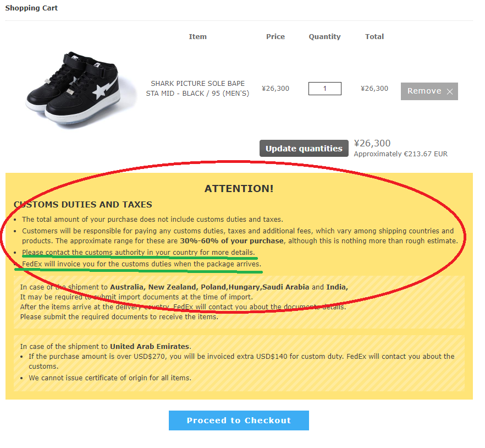Click the contact customs authority line

[x=138, y=252]
